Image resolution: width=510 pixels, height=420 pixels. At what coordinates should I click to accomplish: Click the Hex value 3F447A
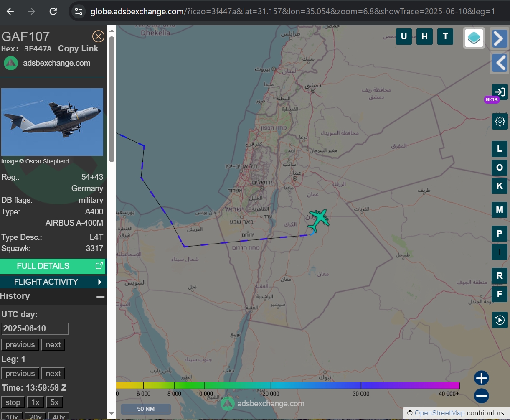[x=38, y=49]
